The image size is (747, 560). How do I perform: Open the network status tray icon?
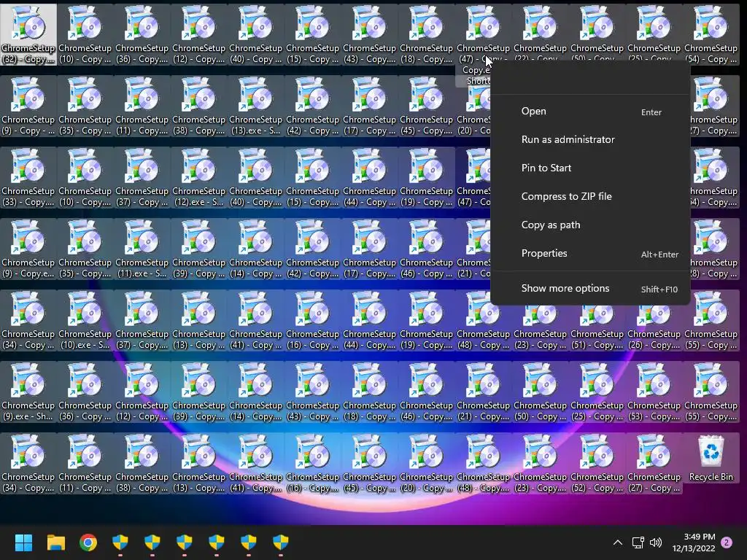(x=638, y=542)
